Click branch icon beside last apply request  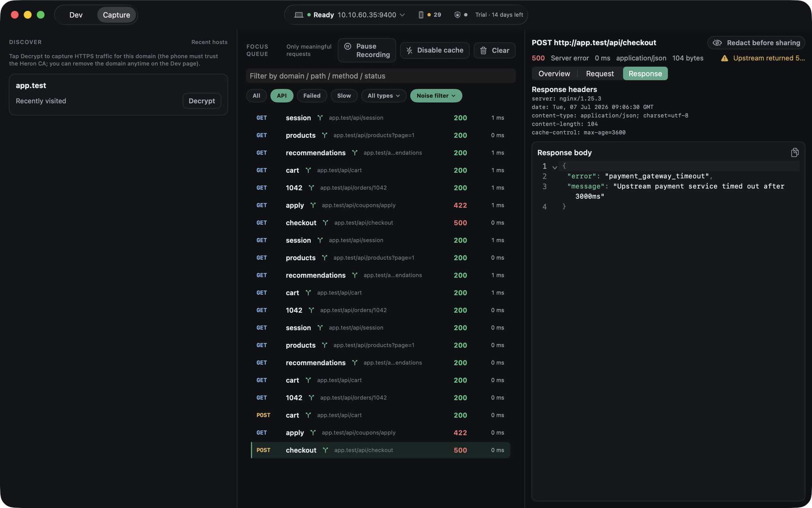[x=313, y=432]
